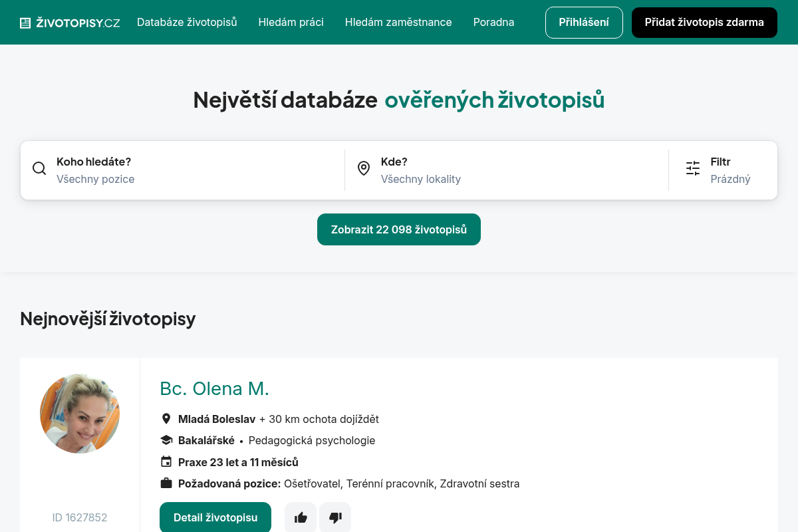Open the Bc. Olena M. profile link
The height and width of the screenshot is (532, 798).
(x=214, y=388)
